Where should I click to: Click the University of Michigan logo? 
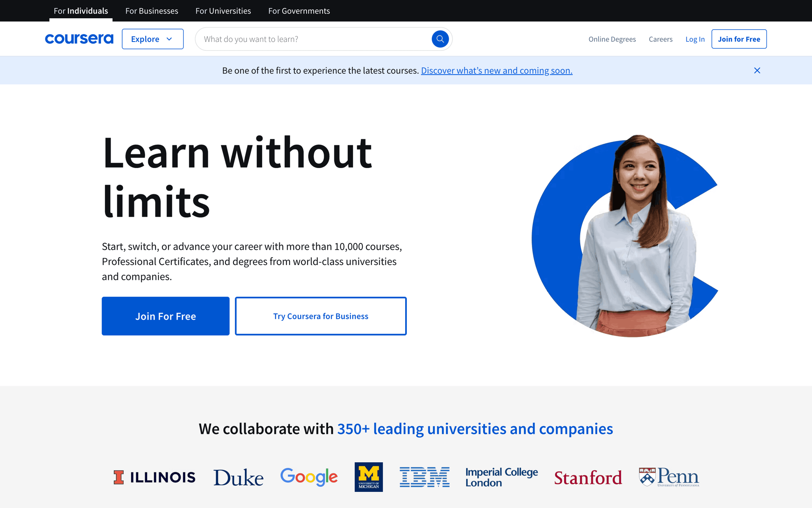tap(368, 477)
